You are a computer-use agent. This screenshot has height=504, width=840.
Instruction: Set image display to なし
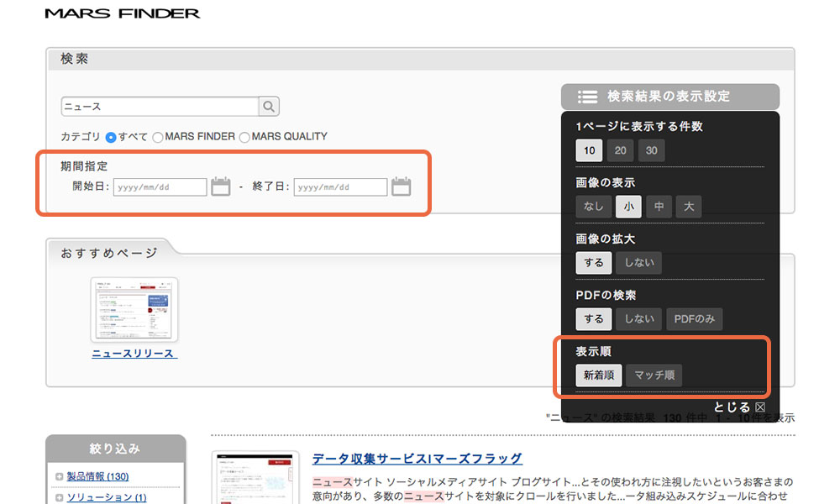(594, 207)
